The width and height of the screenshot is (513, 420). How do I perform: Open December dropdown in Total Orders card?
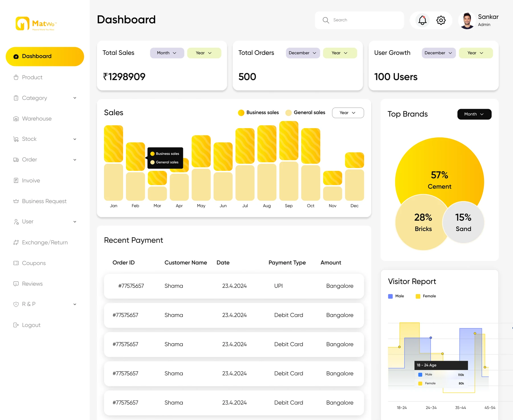[303, 53]
